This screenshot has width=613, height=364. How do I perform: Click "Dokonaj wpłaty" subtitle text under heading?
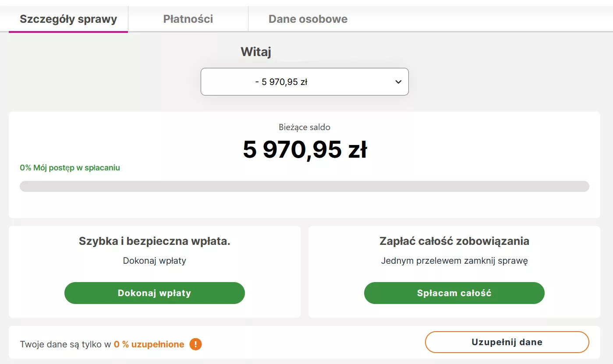click(155, 261)
